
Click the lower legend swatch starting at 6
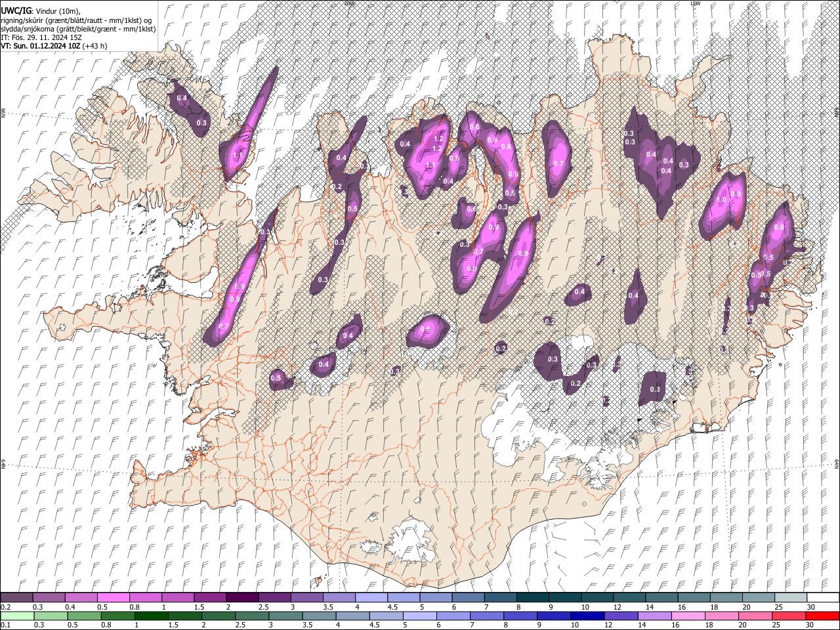pos(453,616)
